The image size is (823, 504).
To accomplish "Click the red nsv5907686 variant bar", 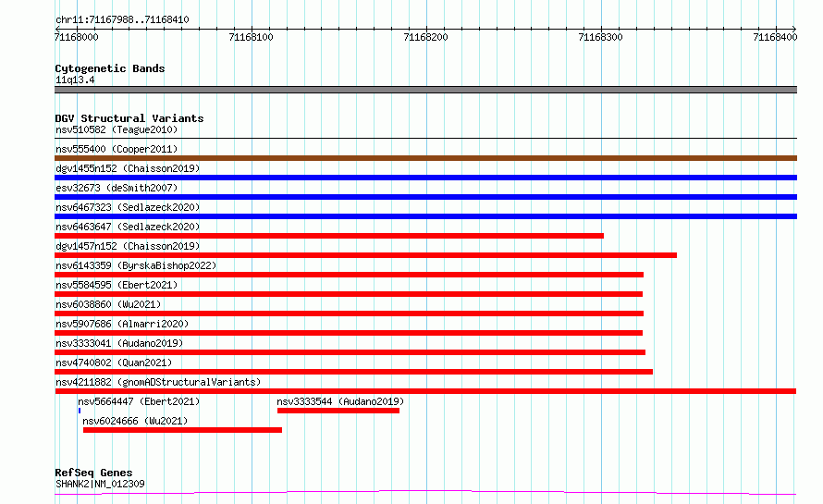I will point(349,333).
